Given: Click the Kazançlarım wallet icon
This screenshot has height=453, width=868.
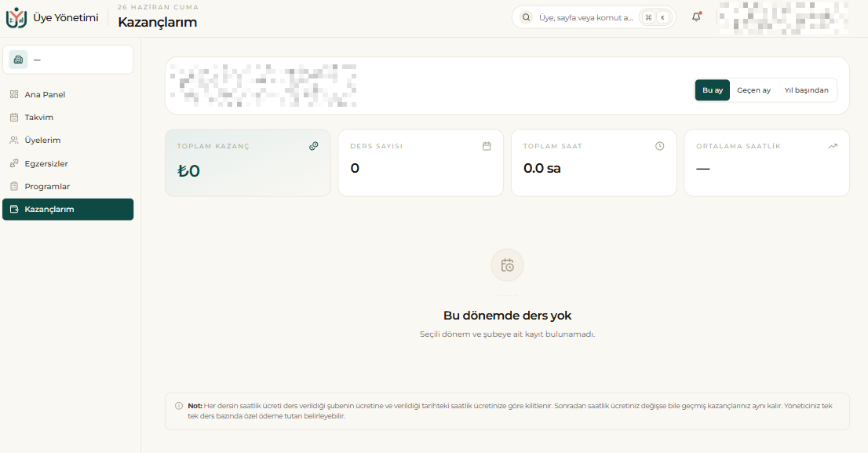Looking at the screenshot, I should (14, 210).
